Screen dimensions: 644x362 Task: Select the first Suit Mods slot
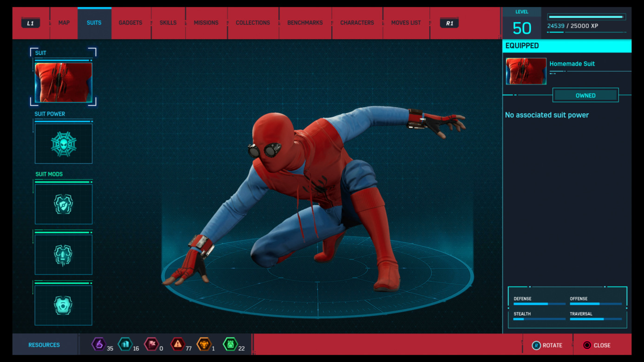[x=64, y=204]
